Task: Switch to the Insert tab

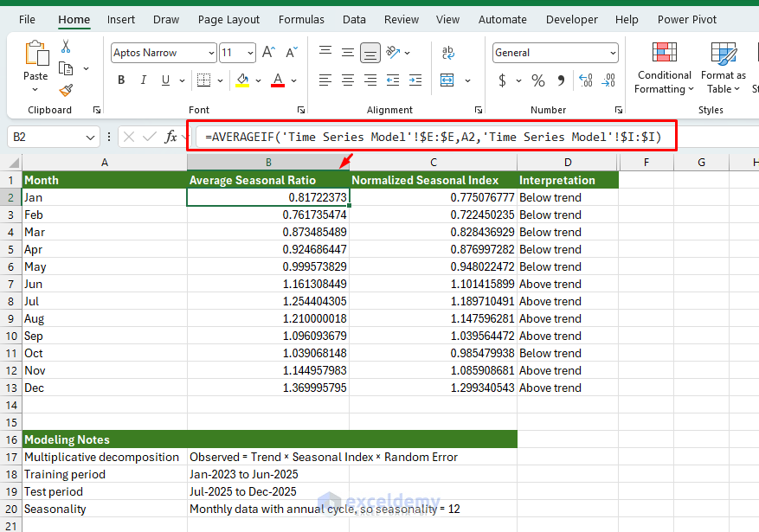Action: tap(121, 19)
